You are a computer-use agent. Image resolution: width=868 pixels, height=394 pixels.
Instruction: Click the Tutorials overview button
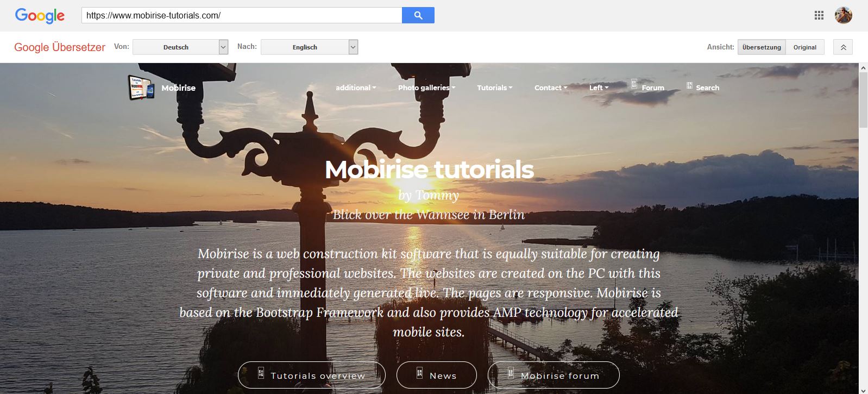coord(312,375)
